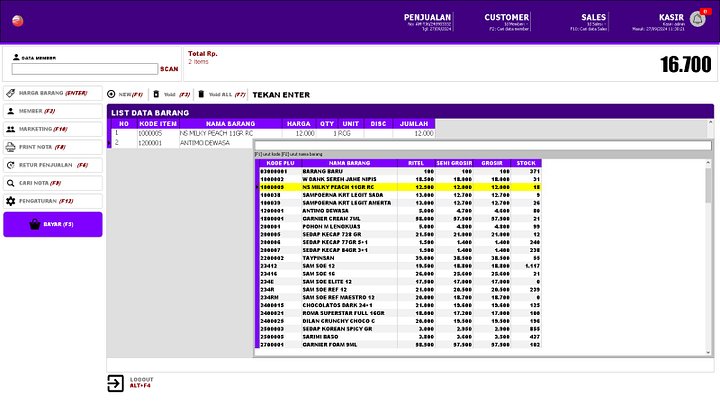The height and width of the screenshot is (405, 720).
Task: Click the Marketing (F10) button
Action: 53,129
